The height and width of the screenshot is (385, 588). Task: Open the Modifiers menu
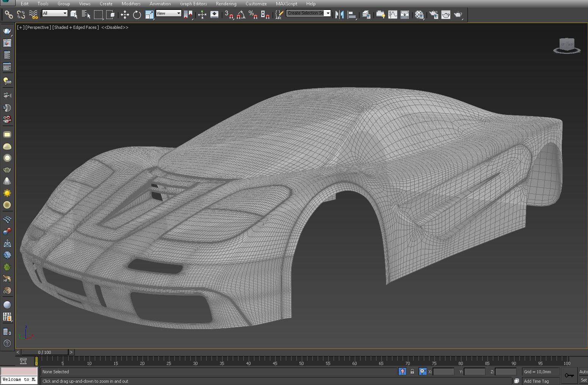(131, 4)
